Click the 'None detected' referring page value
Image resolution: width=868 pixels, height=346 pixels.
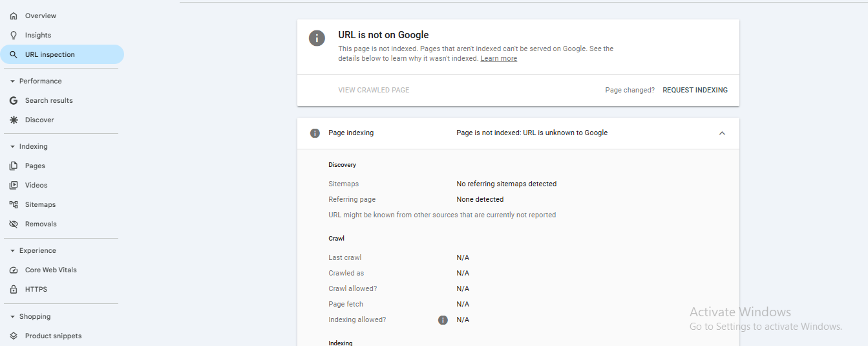coord(480,199)
